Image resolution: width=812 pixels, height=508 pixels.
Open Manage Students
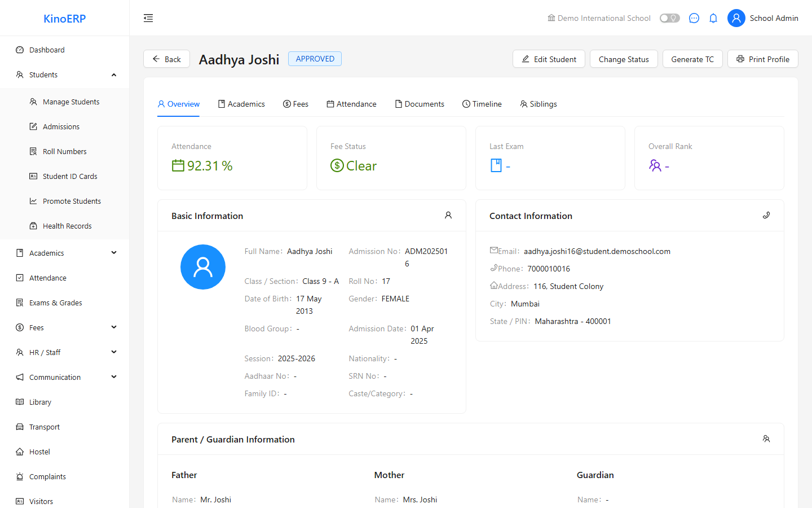[64, 102]
